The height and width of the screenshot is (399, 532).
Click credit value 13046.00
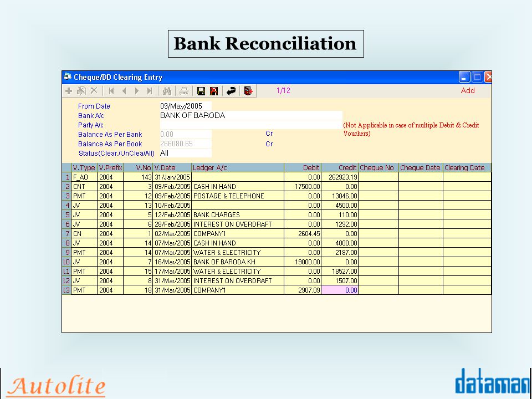click(x=340, y=196)
